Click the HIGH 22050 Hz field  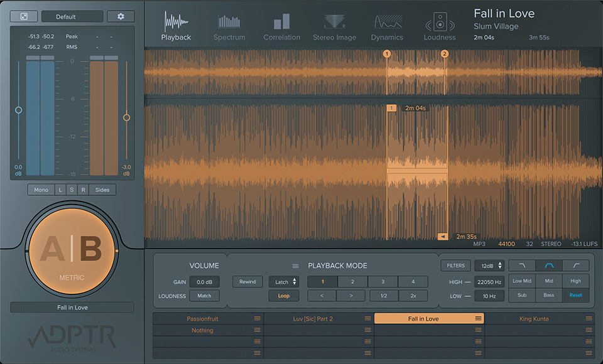point(489,282)
